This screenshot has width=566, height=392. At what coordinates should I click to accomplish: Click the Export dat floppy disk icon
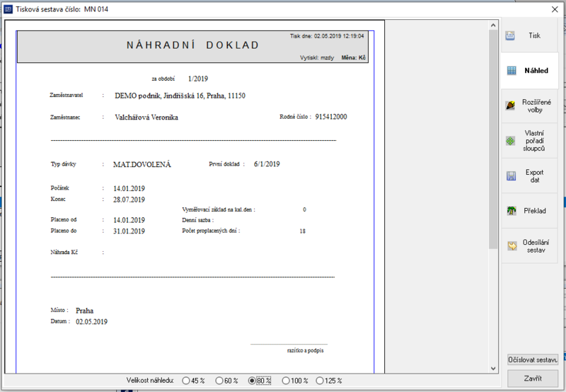[511, 175]
